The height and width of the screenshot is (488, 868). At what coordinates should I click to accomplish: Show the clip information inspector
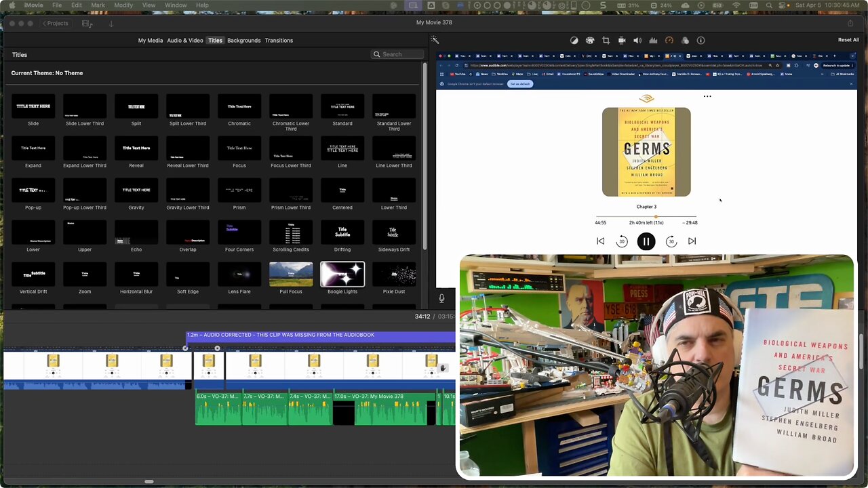pos(701,40)
